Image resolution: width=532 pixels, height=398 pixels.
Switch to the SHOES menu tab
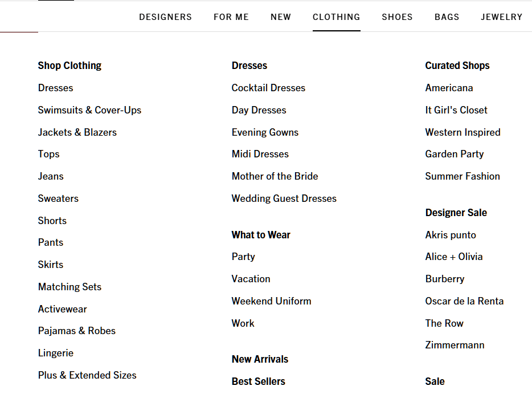tap(397, 17)
